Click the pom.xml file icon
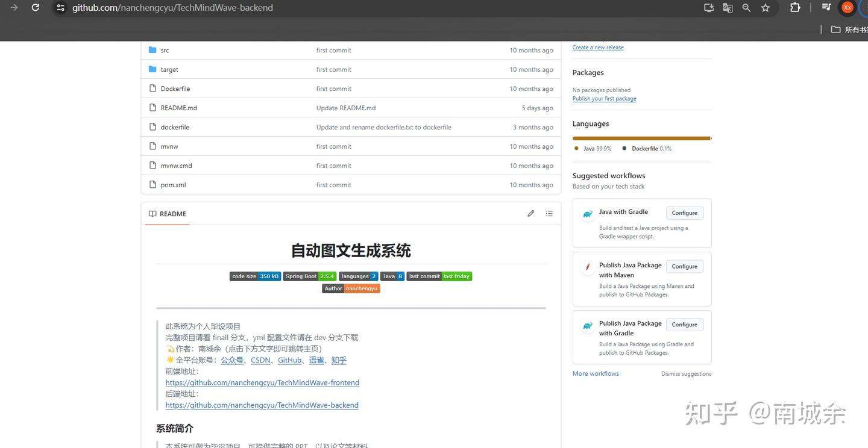Screen dimensions: 868x448 coord(153,185)
